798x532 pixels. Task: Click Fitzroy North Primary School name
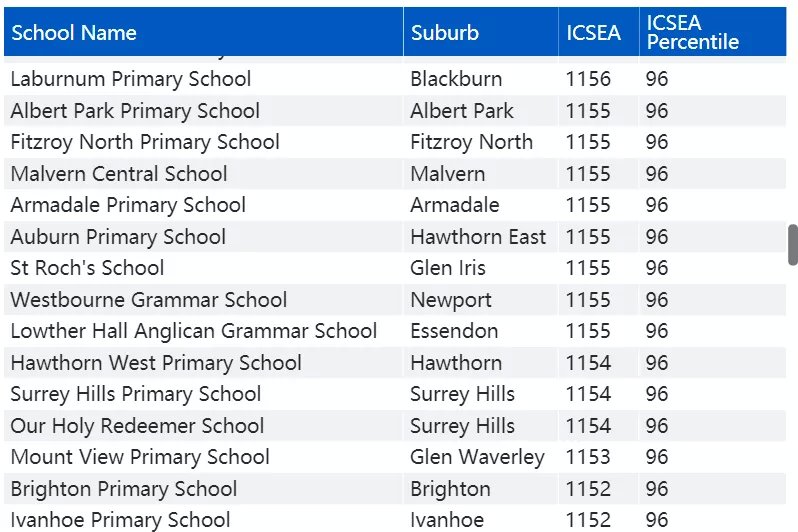coord(145,142)
